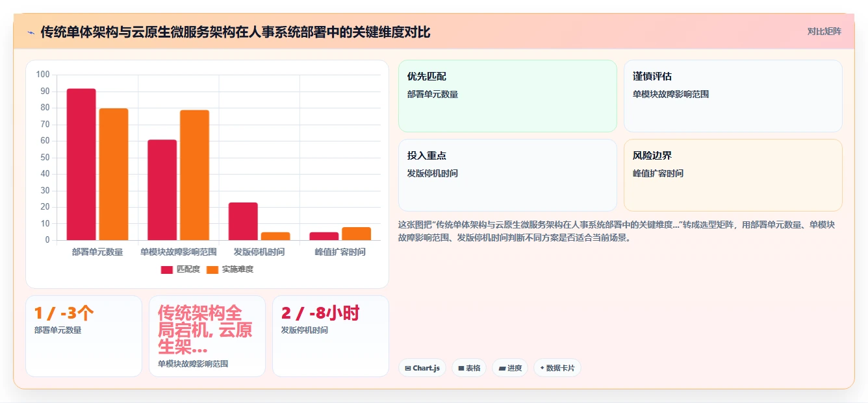
Task: Click the star icon in 数据卡片 chip
Action: 542,368
